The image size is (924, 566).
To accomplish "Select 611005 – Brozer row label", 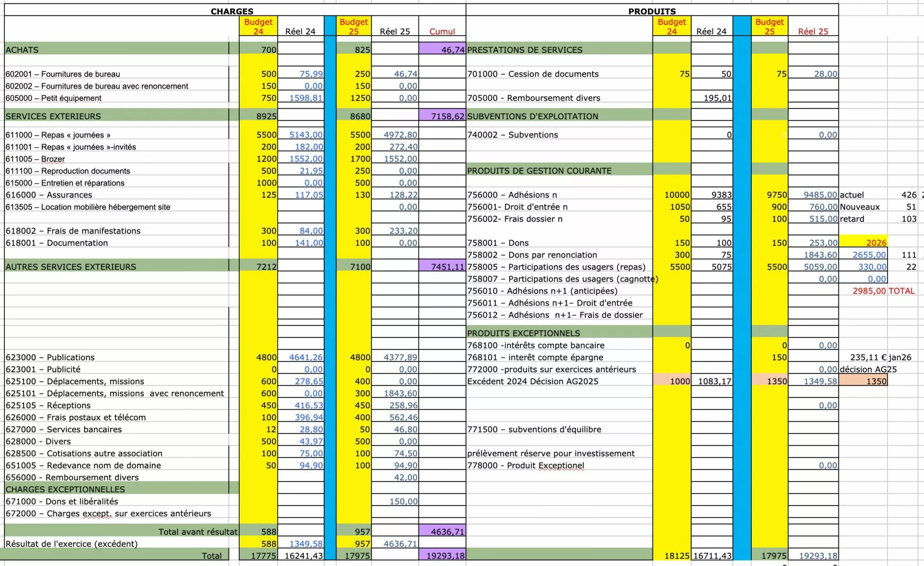I will 35,159.
